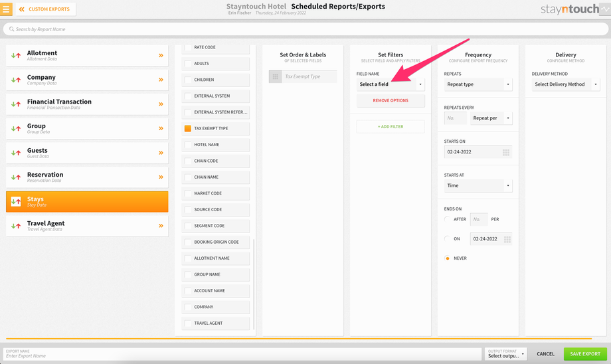Click the Company import/export arrows icon

click(16, 80)
